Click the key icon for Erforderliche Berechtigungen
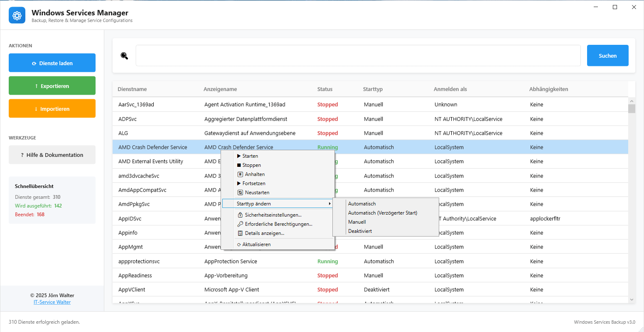The height and width of the screenshot is (332, 644). pos(240,224)
